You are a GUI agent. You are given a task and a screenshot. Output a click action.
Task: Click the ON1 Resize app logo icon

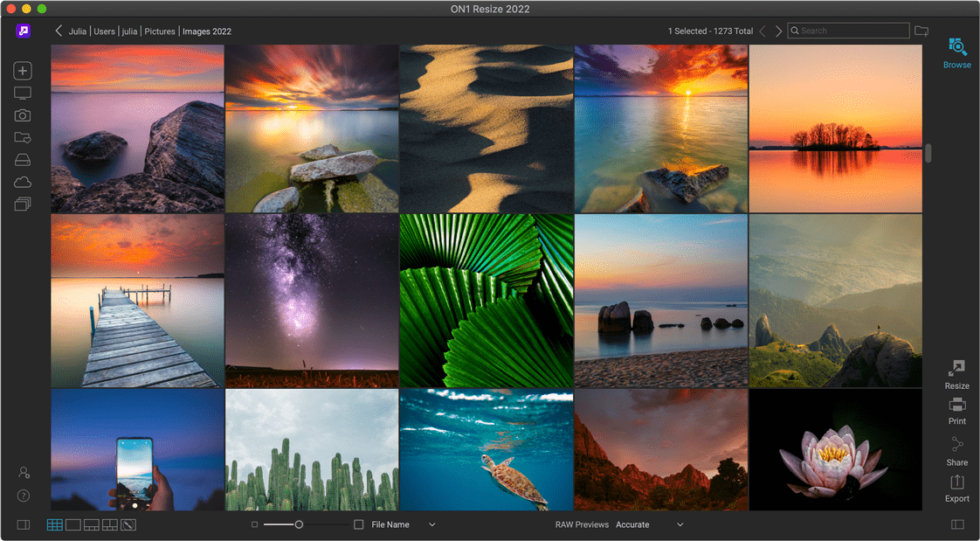point(23,31)
